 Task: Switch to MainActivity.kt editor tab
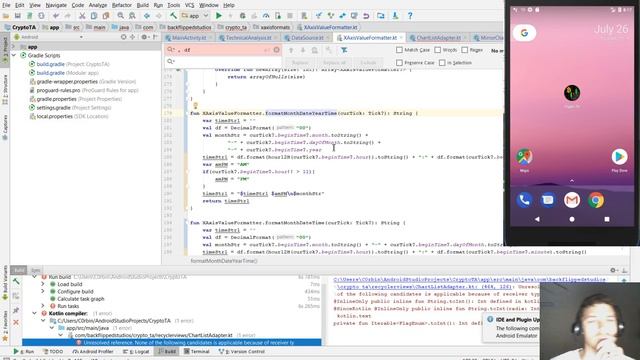(189, 38)
